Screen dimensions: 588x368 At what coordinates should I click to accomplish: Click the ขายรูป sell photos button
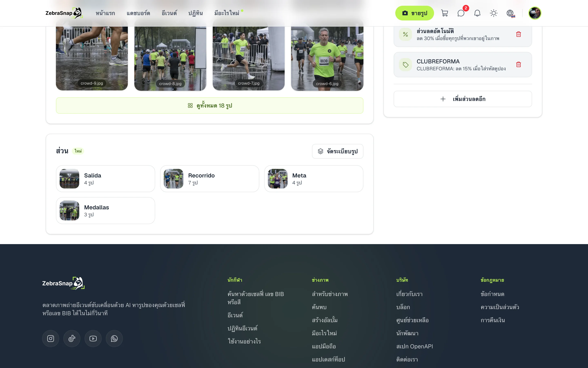[x=414, y=13]
